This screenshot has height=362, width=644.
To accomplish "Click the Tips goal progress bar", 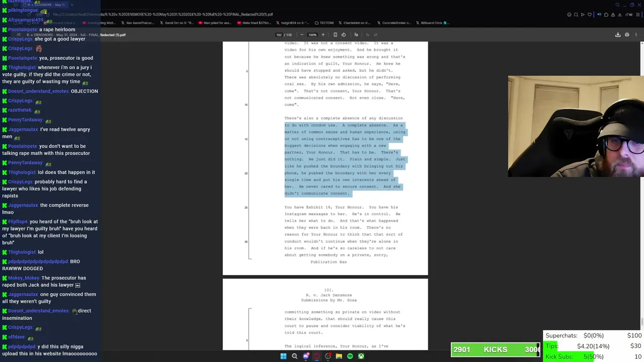I will [593, 346].
